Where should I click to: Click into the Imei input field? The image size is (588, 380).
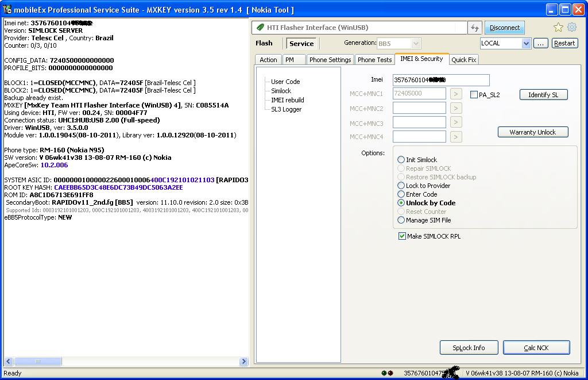(x=441, y=80)
